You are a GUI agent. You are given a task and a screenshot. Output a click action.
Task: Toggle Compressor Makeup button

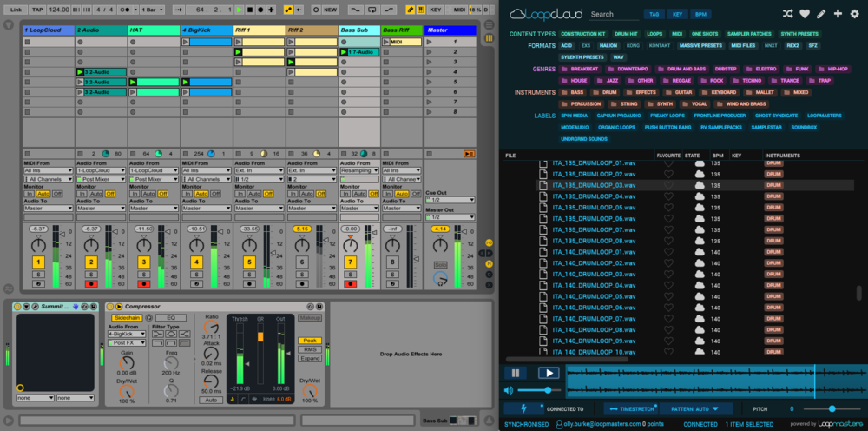(310, 318)
